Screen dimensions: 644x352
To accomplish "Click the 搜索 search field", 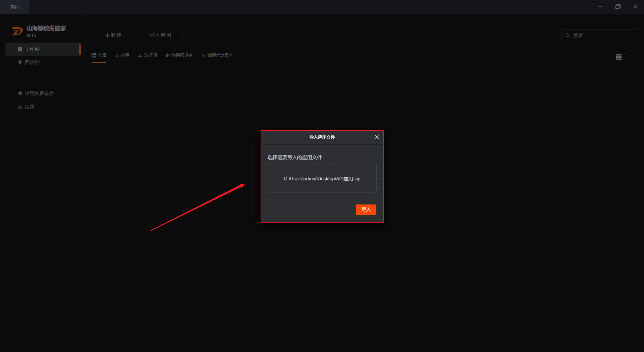I will pos(599,35).
